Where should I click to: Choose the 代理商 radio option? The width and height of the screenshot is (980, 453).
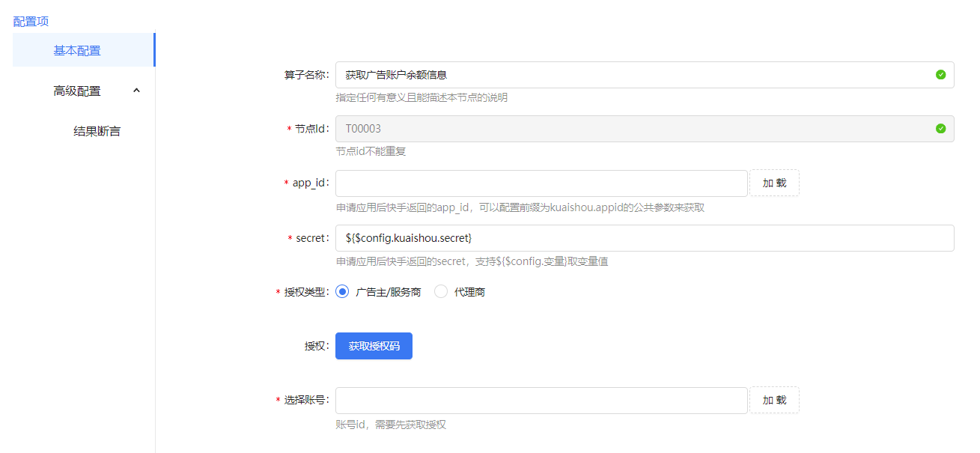click(441, 292)
